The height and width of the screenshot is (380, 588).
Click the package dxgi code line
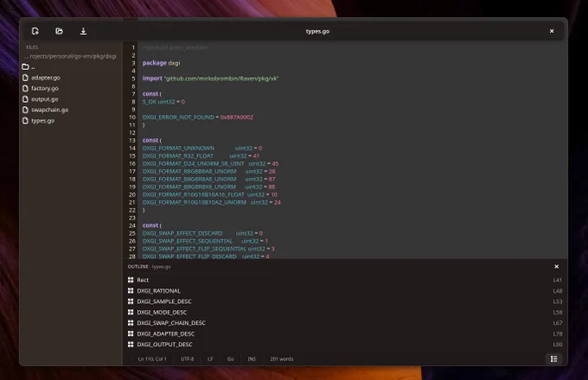coord(161,63)
